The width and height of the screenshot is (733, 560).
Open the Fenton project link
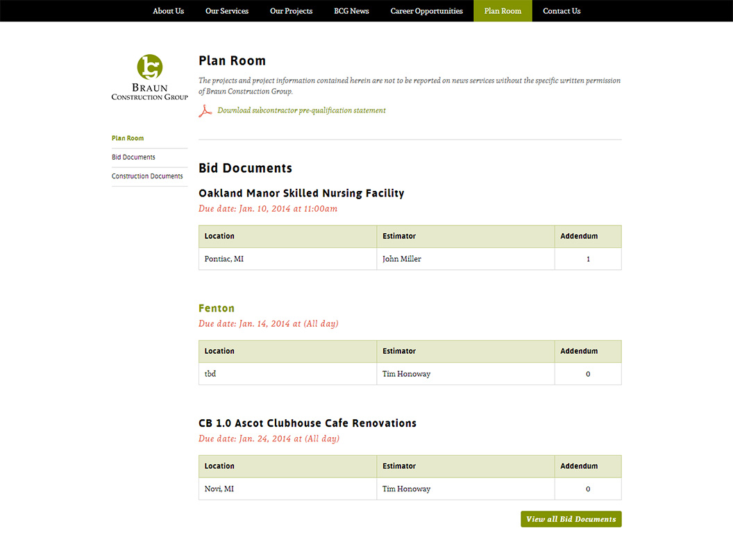click(217, 308)
